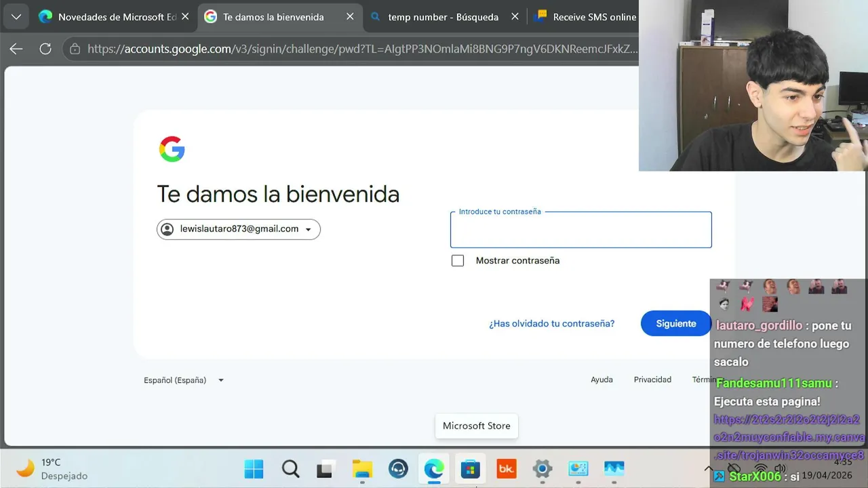868x488 pixels.
Task: Click the Siguiente button
Action: point(675,324)
